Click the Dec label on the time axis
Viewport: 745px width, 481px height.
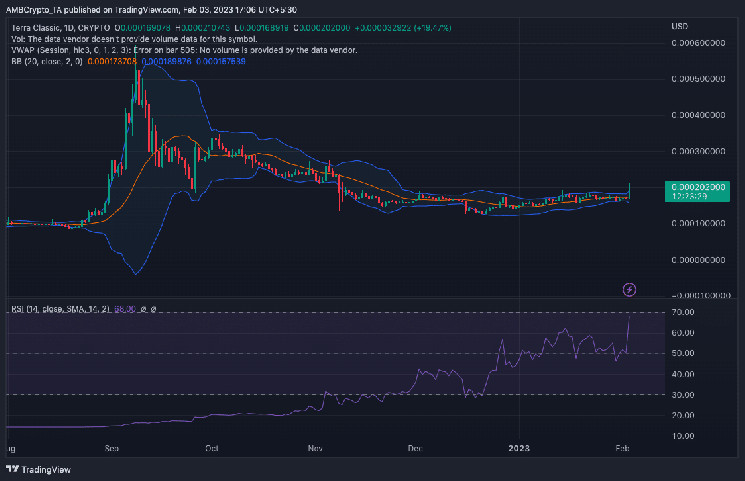pyautogui.click(x=415, y=448)
